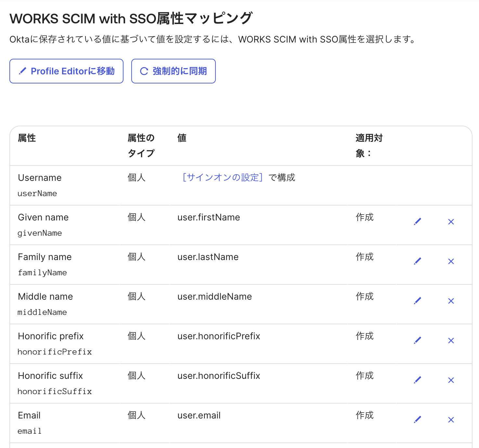This screenshot has width=479, height=448.
Task: Delete the Given name mapping
Action: pos(451,222)
